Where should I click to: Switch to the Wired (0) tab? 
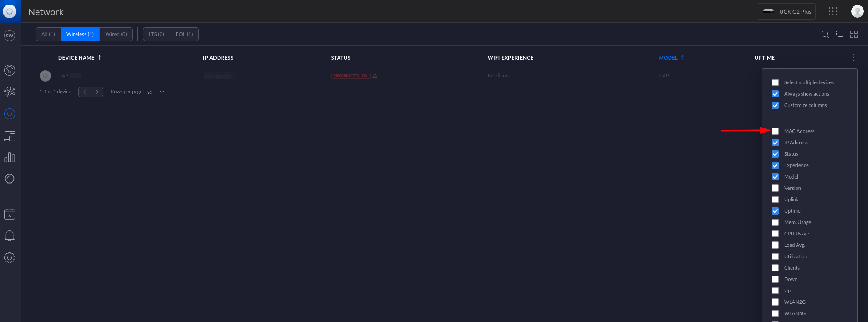point(116,34)
